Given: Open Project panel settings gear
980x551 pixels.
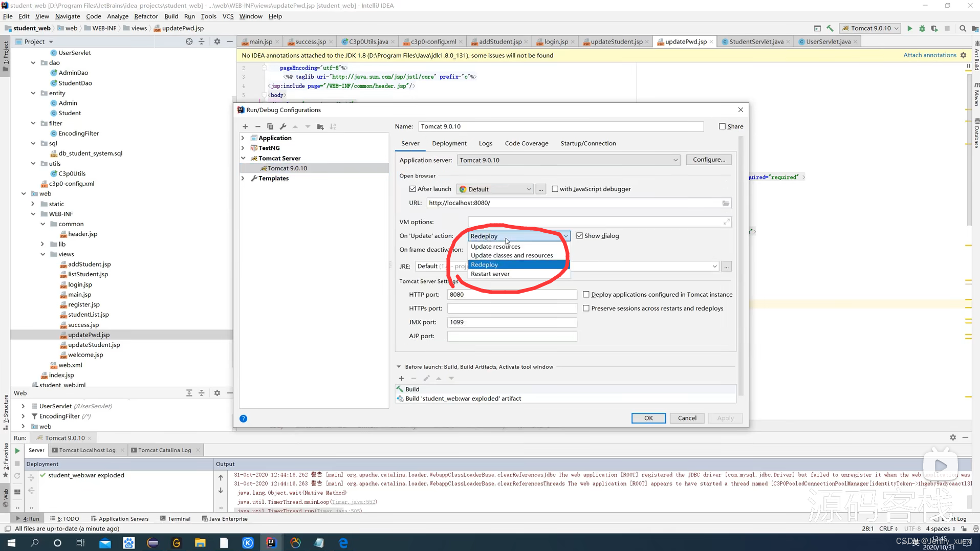Looking at the screenshot, I should [217, 41].
